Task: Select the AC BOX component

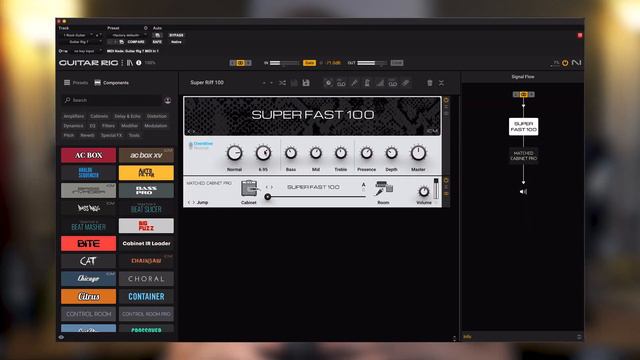Action: click(89, 155)
